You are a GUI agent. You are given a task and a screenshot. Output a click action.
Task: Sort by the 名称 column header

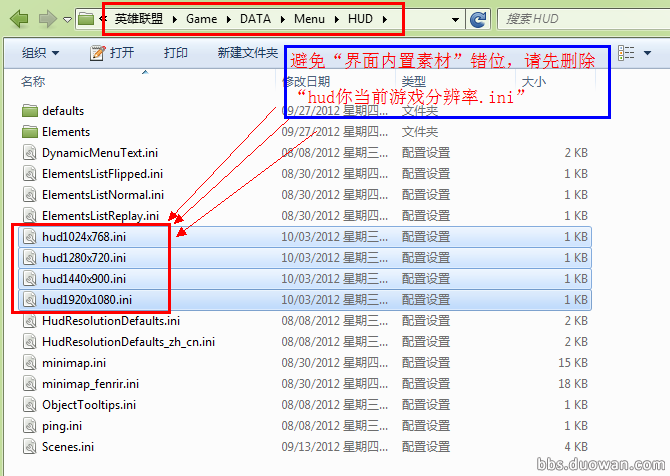(x=33, y=81)
